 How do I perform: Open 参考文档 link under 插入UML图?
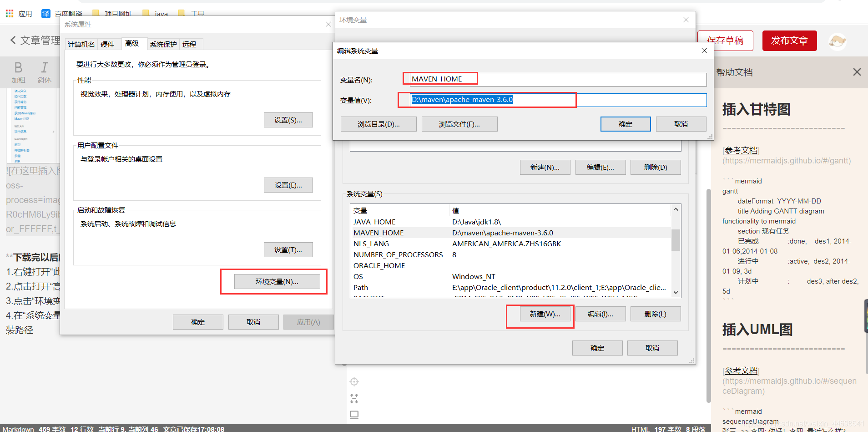click(x=741, y=371)
